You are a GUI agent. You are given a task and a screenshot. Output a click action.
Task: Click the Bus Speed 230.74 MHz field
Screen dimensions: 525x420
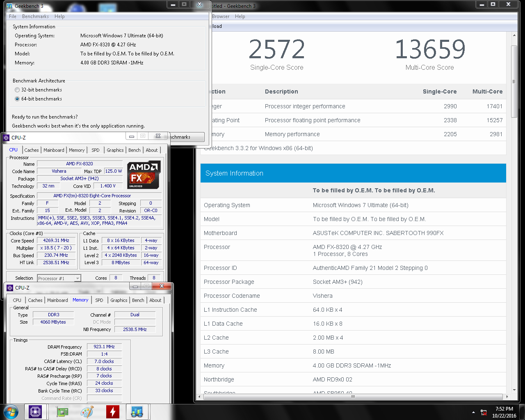[56, 255]
